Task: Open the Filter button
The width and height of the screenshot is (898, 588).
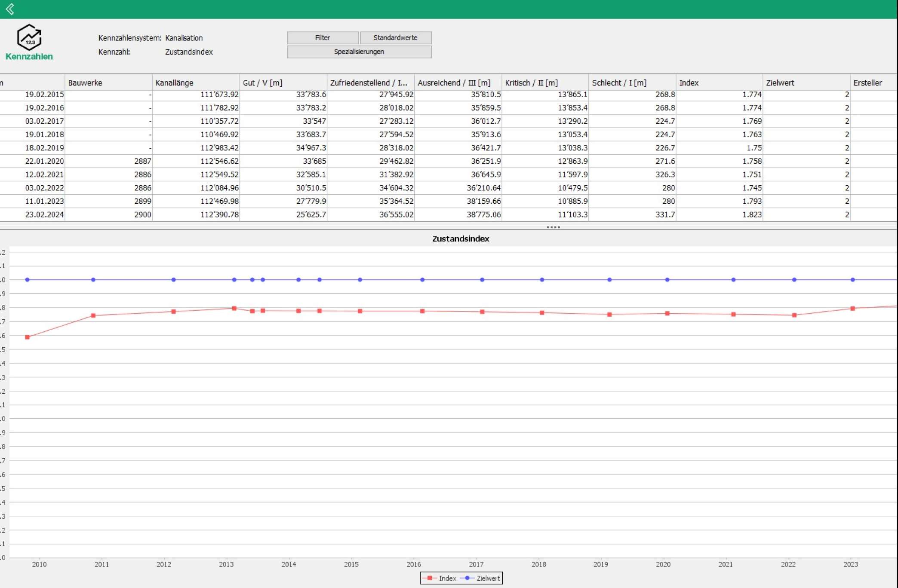Action: pos(323,38)
